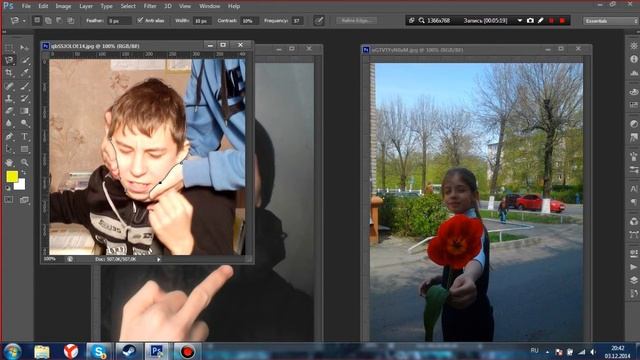640x360 pixels.
Task: Change screen mode button in toolbox
Action: coord(24,200)
